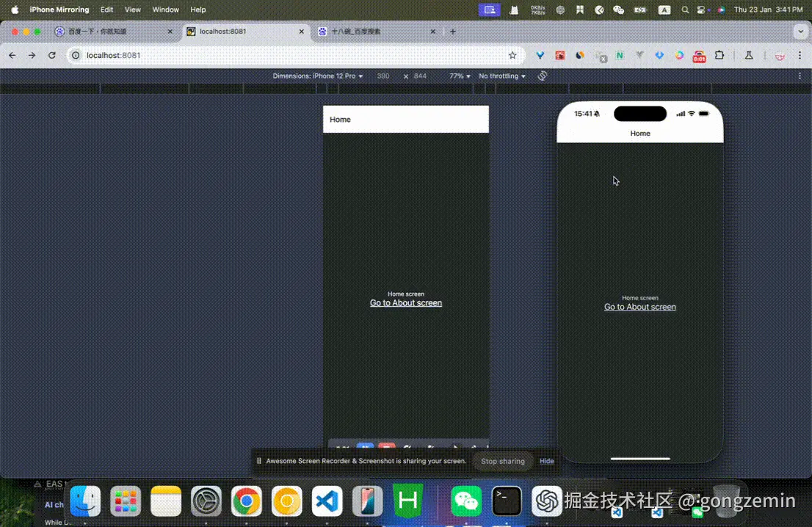This screenshot has height=527, width=812.
Task: Open Visual Studio Code from the Dock
Action: (x=326, y=502)
